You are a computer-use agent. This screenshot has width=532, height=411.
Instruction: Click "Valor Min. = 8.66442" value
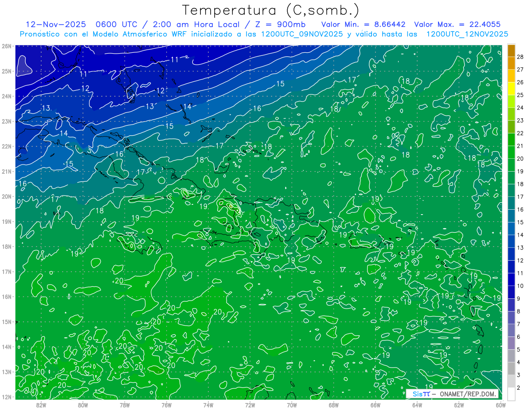[x=364, y=24]
